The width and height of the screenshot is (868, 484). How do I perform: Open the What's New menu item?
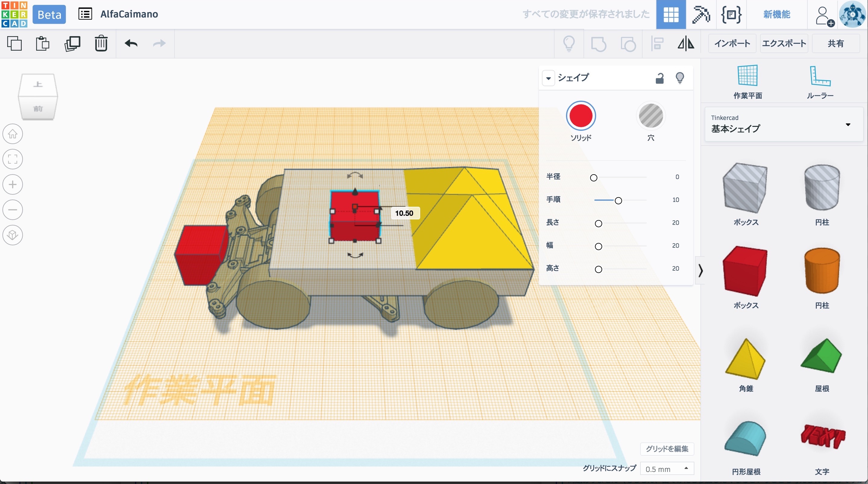coord(776,14)
